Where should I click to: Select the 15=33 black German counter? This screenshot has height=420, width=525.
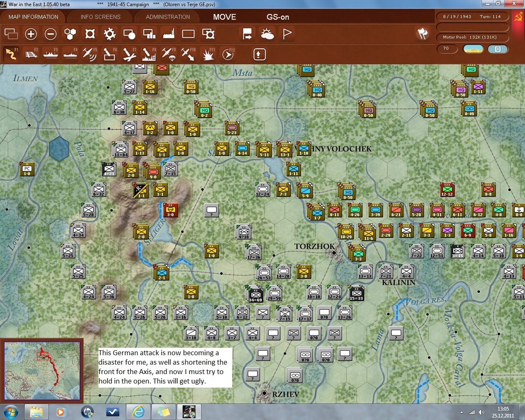pyautogui.click(x=356, y=293)
